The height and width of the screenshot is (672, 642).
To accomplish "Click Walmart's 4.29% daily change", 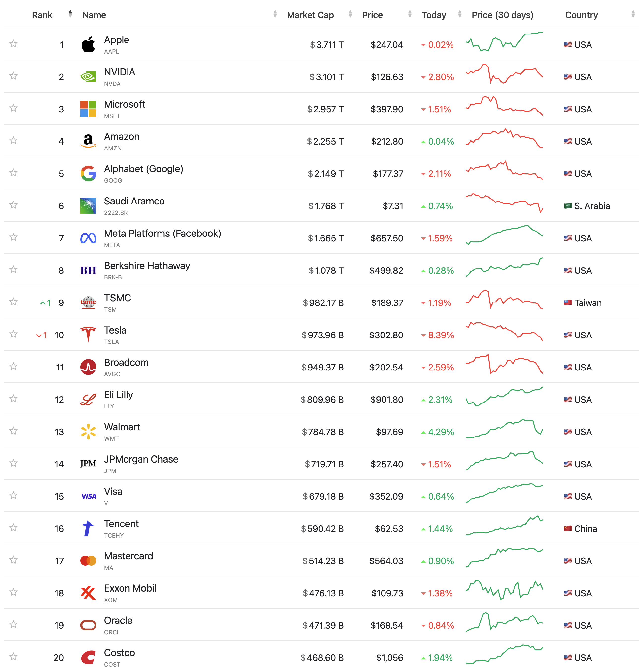I will click(x=437, y=432).
